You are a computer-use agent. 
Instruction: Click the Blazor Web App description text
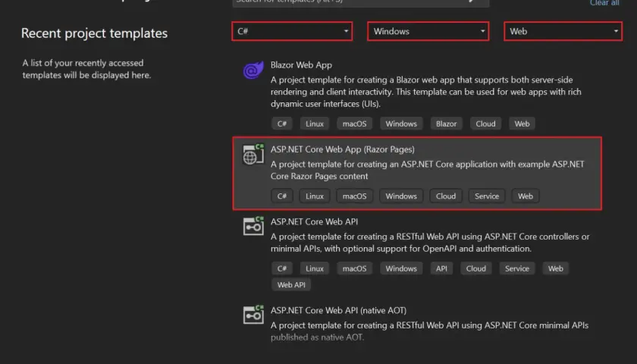coord(425,92)
